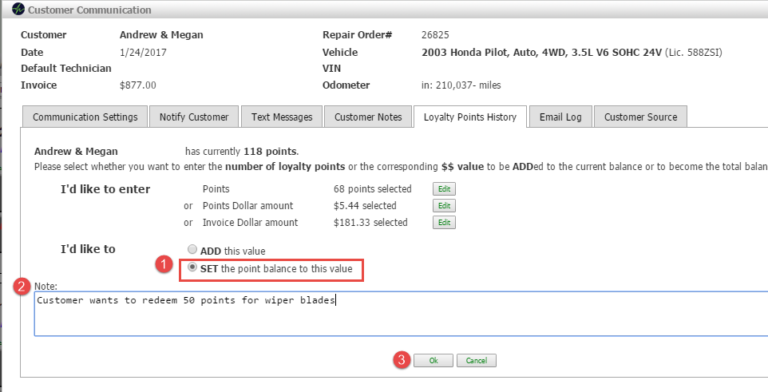Click the Invoice Dollar amount label

pyautogui.click(x=250, y=222)
